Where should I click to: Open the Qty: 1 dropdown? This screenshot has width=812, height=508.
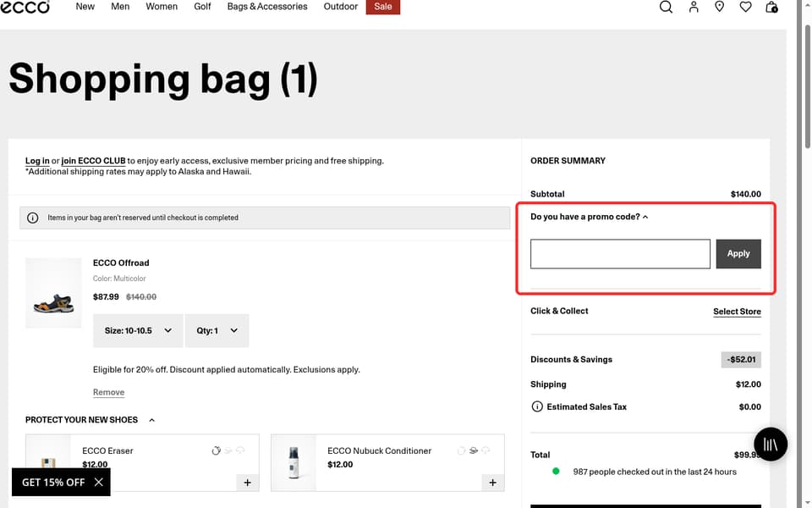[217, 330]
